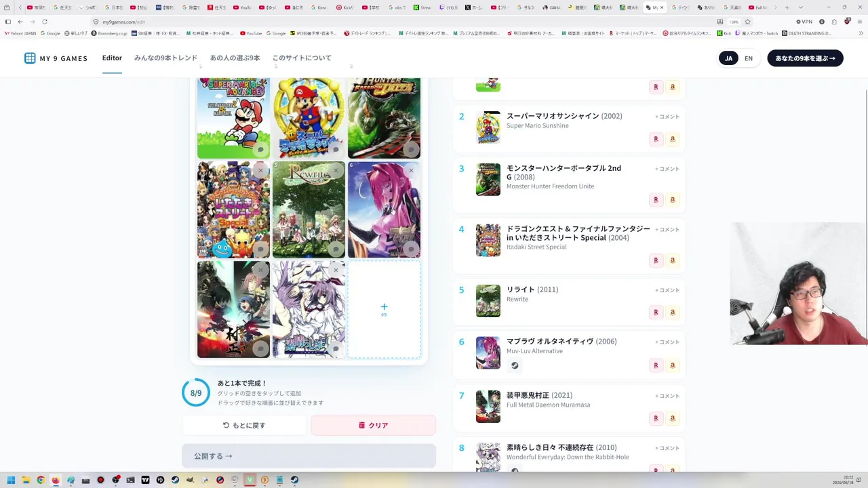Switch language to EN
Viewport: 868px width, 488px height.
click(749, 58)
